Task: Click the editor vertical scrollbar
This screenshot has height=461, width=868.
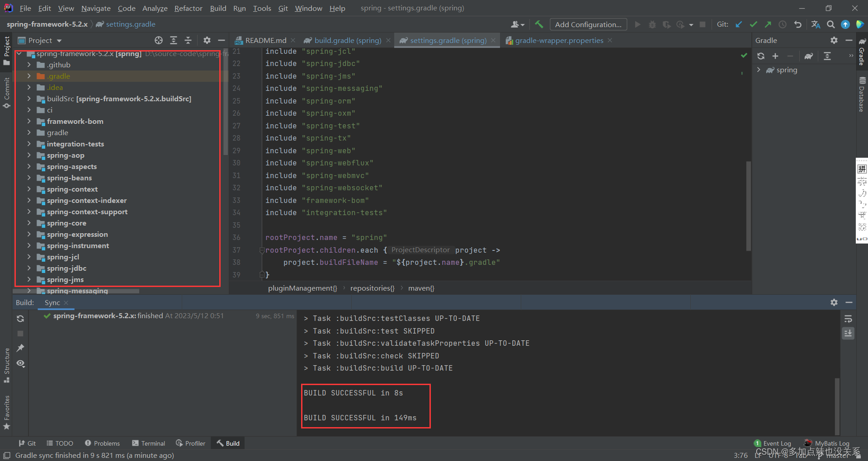Action: tap(748, 206)
